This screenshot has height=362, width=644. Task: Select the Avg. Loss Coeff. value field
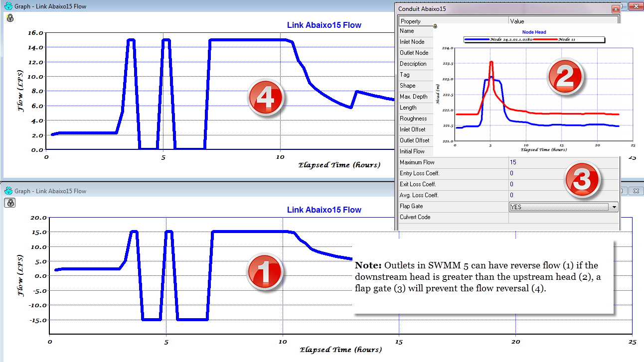tap(511, 195)
